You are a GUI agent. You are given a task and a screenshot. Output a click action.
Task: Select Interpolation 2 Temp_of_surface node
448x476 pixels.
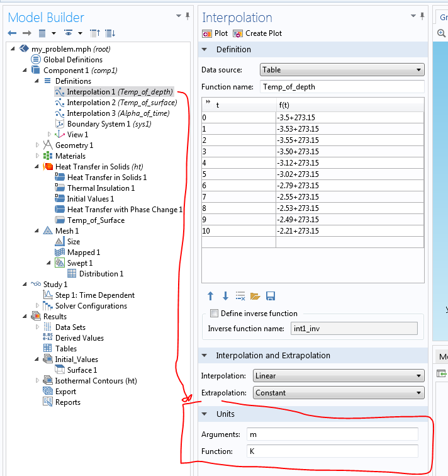tap(121, 103)
